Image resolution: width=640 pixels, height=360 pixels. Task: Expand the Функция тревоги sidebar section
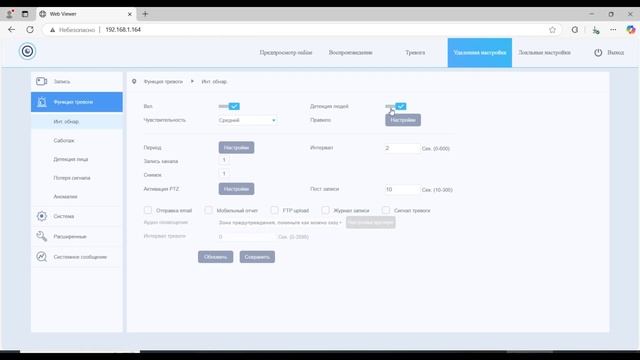click(77, 102)
